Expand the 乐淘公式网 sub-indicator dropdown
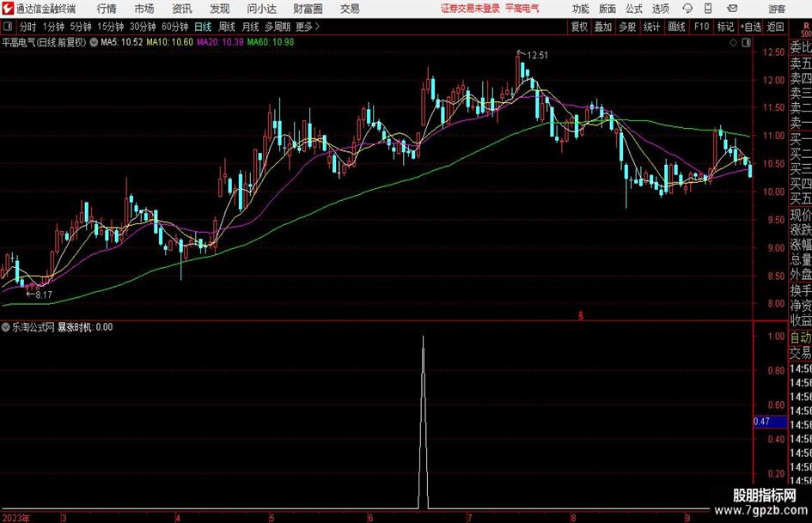812x523 pixels. [6, 327]
